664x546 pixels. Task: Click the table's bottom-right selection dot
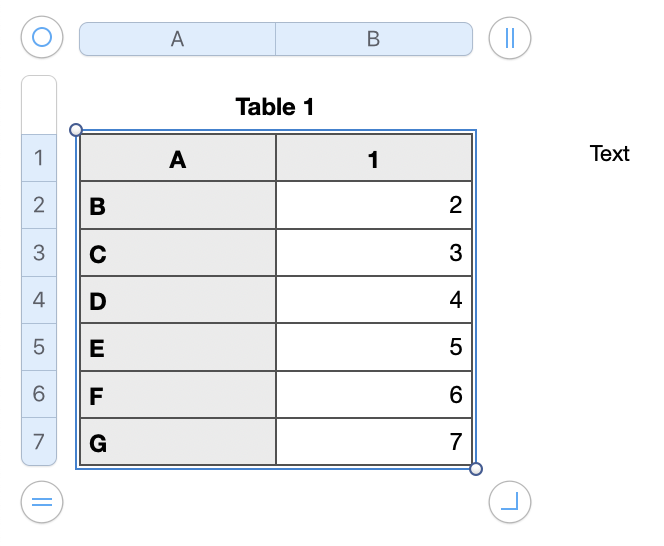476,469
